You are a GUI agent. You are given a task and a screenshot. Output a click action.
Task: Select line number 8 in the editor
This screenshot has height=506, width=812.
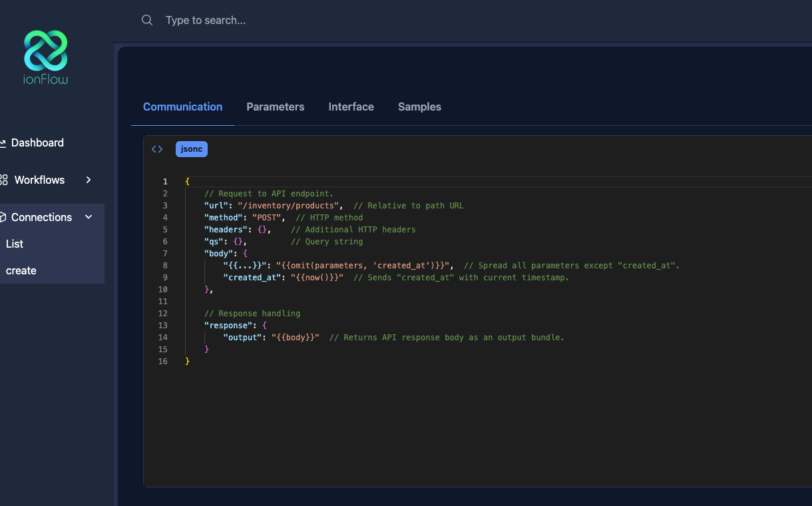(x=165, y=265)
